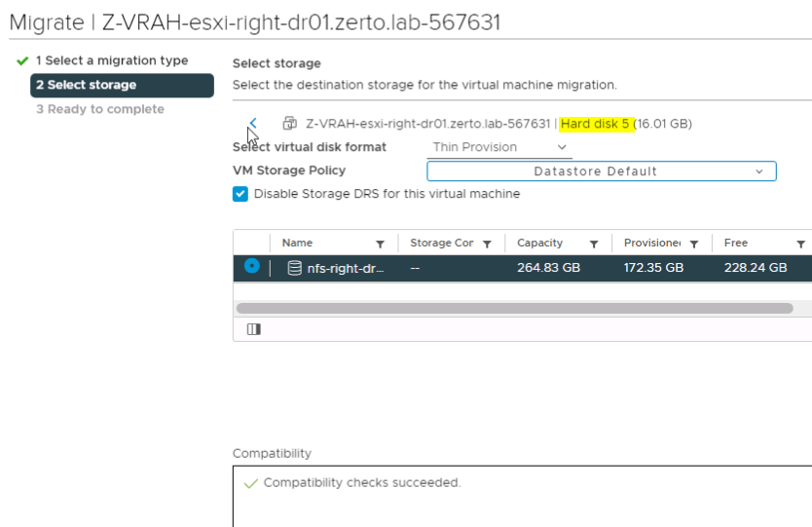
Task: Click the horizontal scrollbar of datastore table
Action: 514,308
